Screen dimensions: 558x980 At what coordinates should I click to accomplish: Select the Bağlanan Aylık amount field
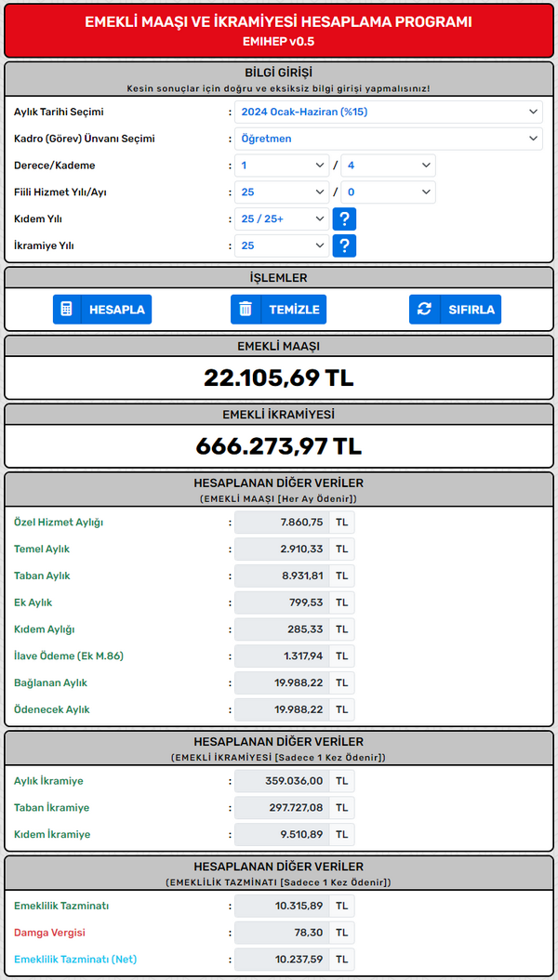(x=282, y=682)
